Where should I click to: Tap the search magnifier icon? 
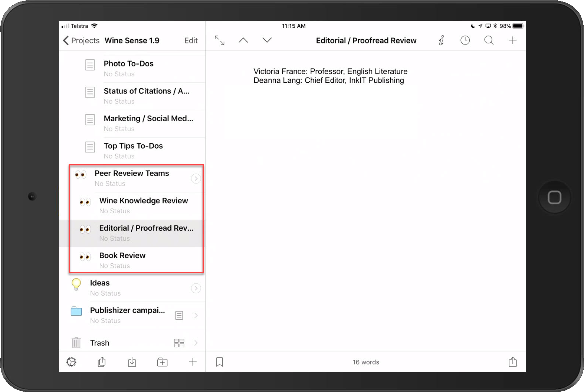point(489,40)
